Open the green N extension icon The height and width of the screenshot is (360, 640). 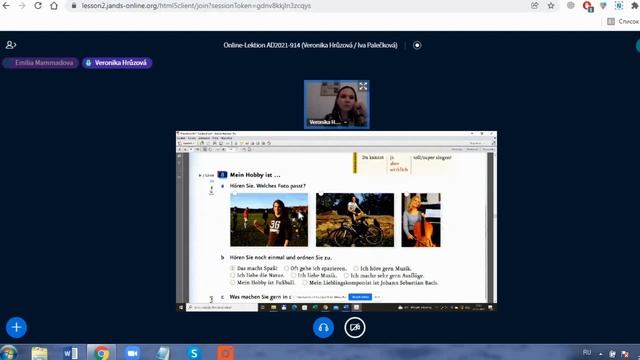point(619,6)
